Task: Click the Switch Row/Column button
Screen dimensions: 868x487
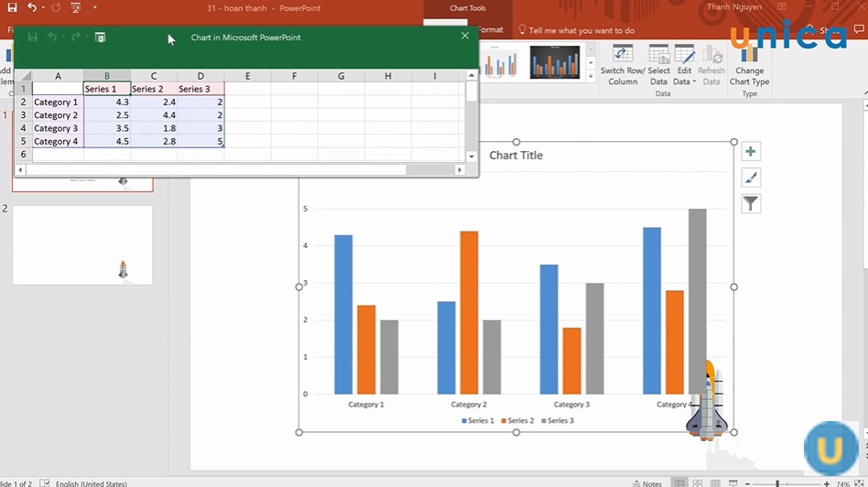Action: 623,64
